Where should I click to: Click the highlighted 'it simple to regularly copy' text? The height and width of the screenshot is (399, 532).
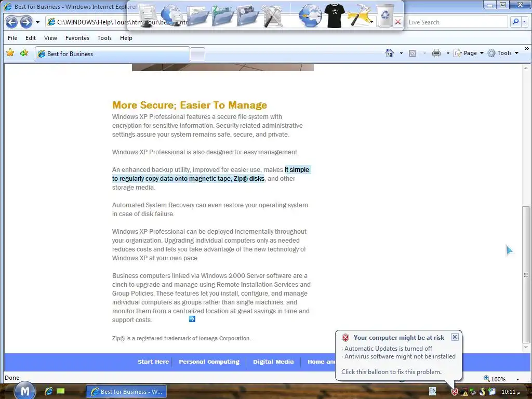coord(210,174)
